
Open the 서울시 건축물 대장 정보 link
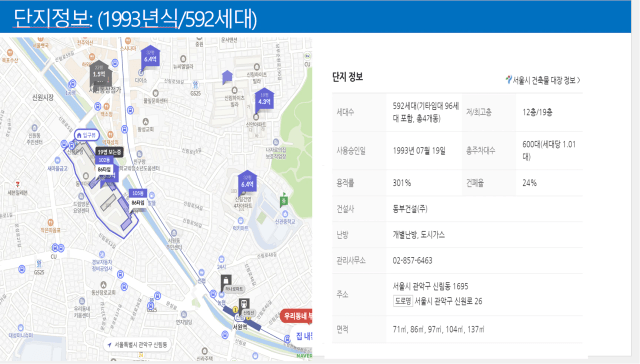543,80
